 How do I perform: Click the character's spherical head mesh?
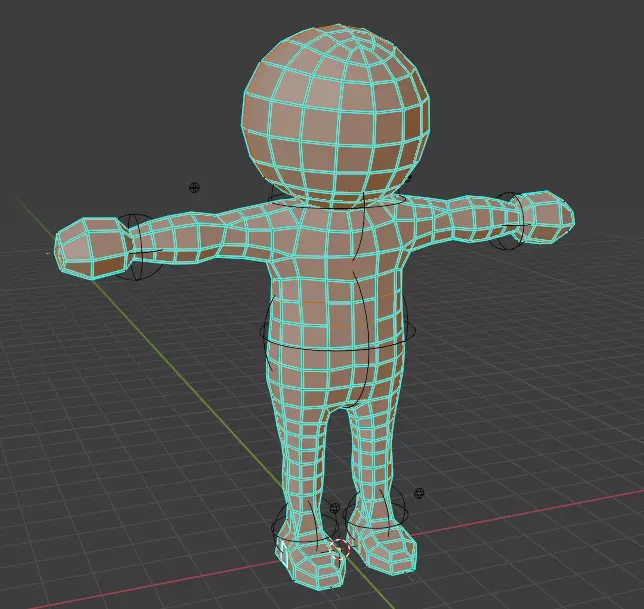pos(336,116)
